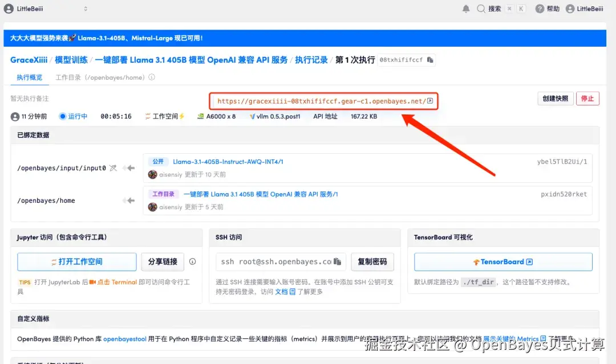
Task: Click the unbind icon next to /openbayes/input/input0
Action: 113,168
